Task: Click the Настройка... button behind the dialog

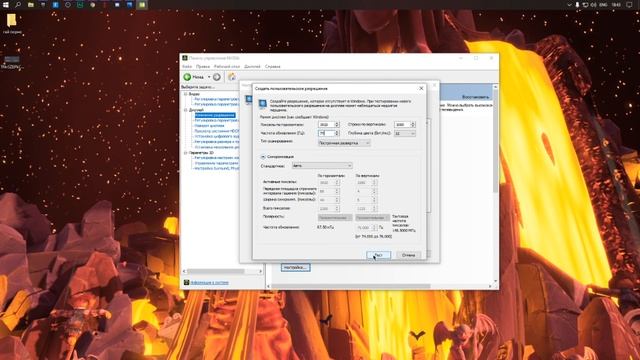Action: point(296,267)
